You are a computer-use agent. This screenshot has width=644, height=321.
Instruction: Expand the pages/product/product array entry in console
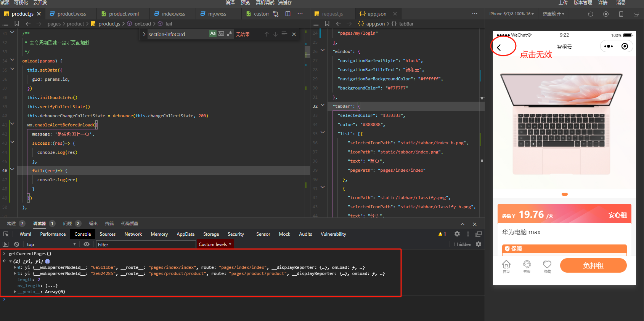(x=15, y=273)
